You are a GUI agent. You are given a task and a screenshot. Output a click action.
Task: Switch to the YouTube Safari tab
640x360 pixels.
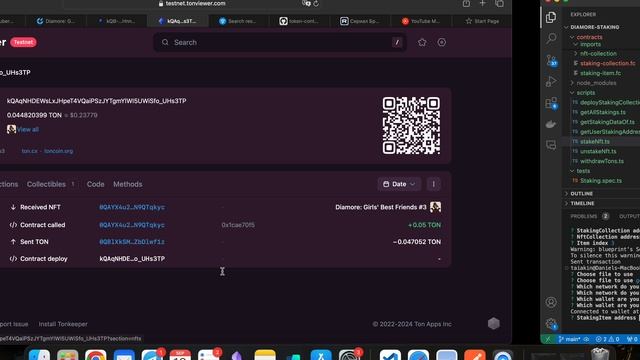pyautogui.click(x=421, y=21)
